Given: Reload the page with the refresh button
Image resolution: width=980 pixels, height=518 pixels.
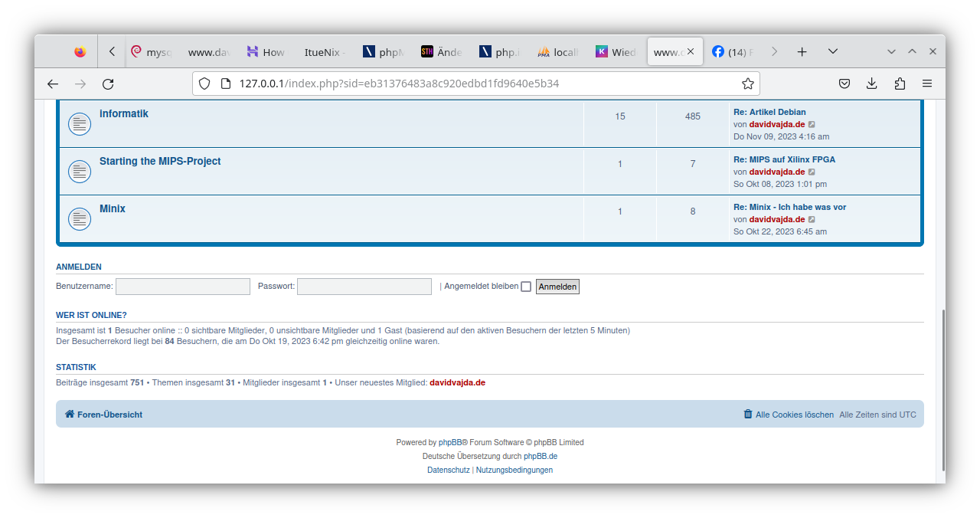Looking at the screenshot, I should (108, 84).
